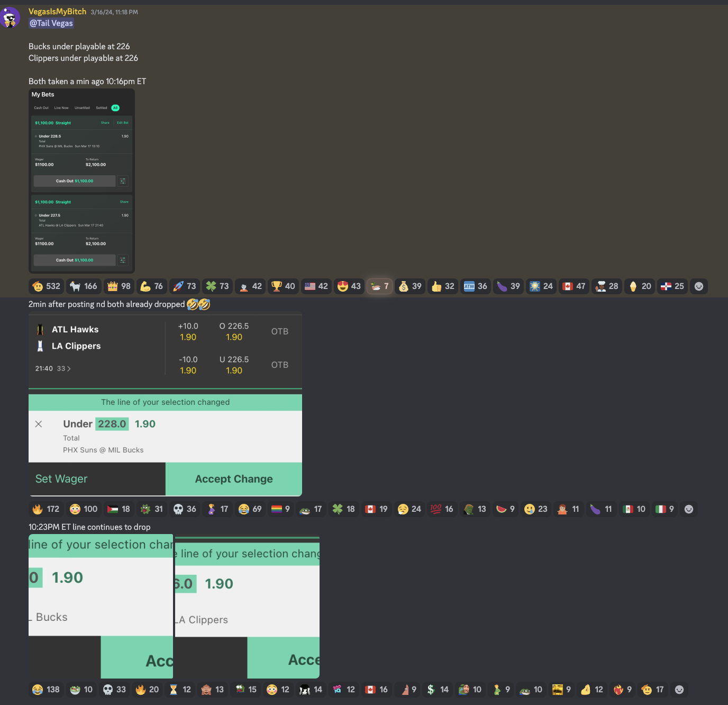
Task: Click the flushed face reaction with 12
Action: click(x=278, y=690)
